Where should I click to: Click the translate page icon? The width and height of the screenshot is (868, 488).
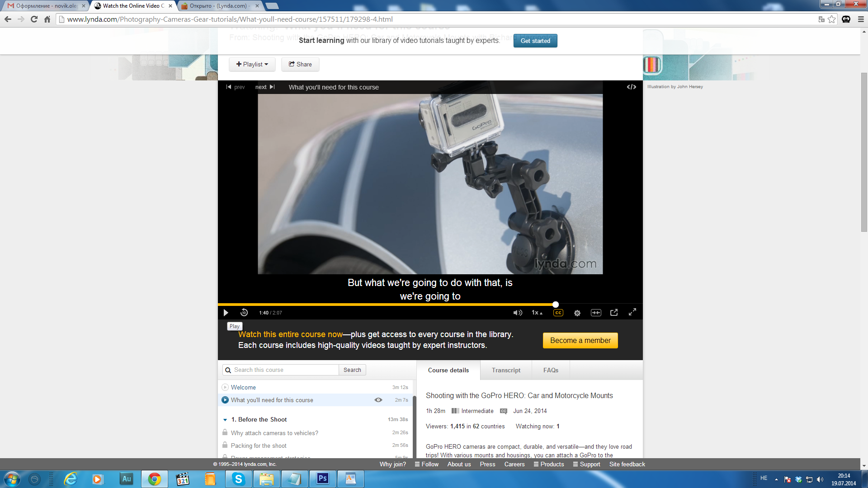tap(821, 19)
